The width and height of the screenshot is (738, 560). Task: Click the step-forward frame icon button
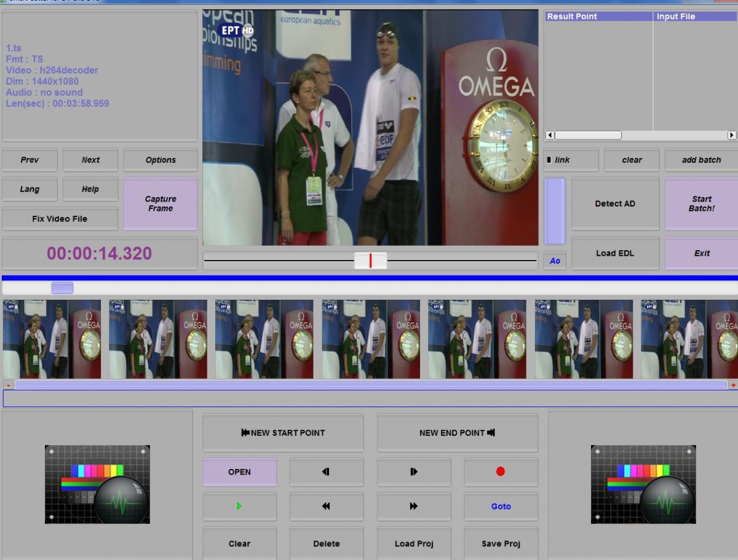click(414, 471)
